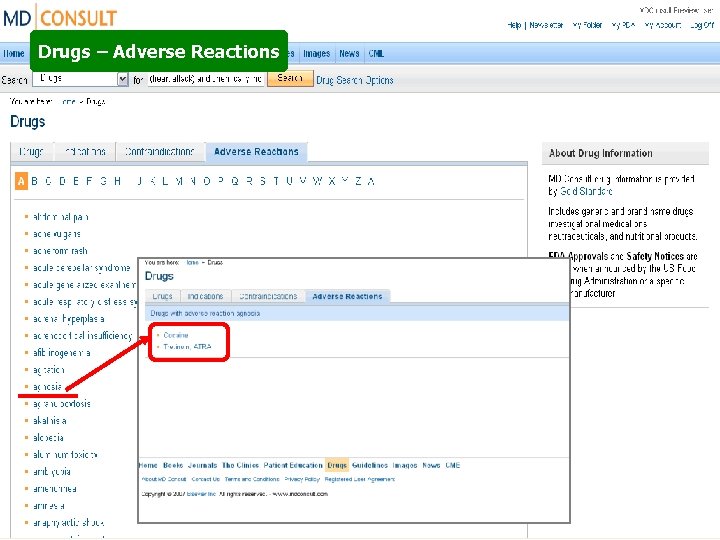Select letter Z in alphabet index

pos(358,181)
